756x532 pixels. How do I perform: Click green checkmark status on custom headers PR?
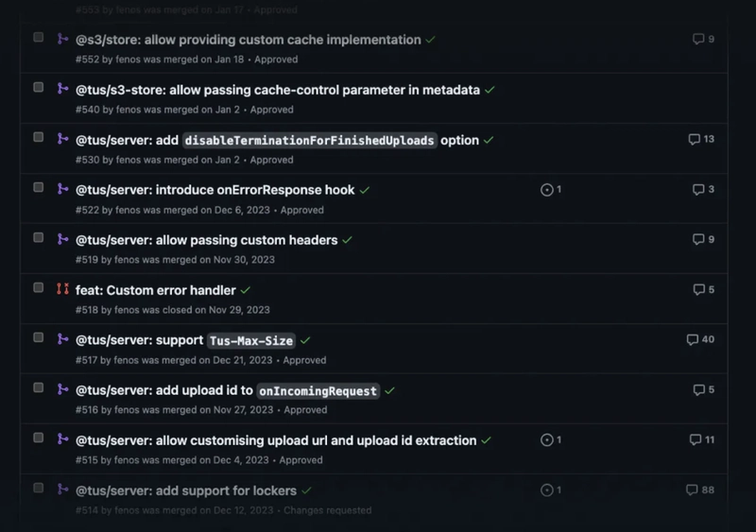click(x=348, y=240)
